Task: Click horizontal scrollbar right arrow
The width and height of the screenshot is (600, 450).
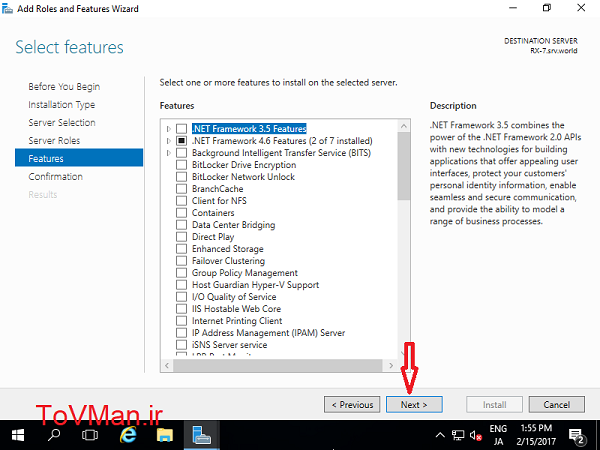Action: (391, 365)
